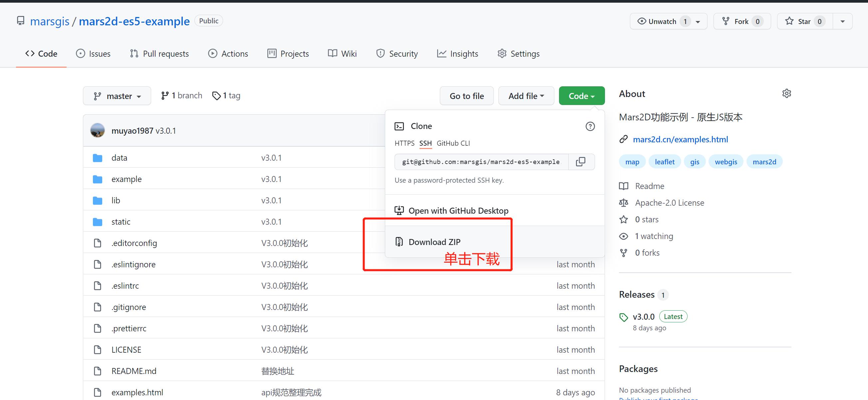Click the file icon next to LICENSE

(x=97, y=350)
